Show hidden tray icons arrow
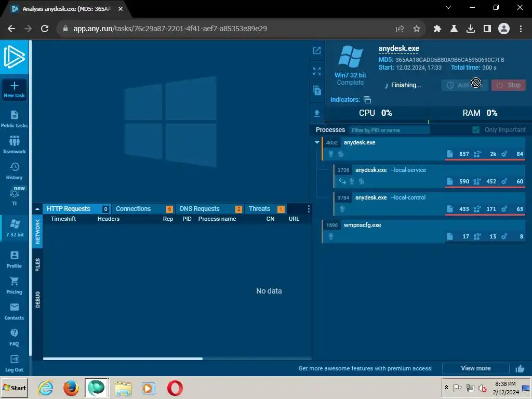This screenshot has height=399, width=532. 446,388
